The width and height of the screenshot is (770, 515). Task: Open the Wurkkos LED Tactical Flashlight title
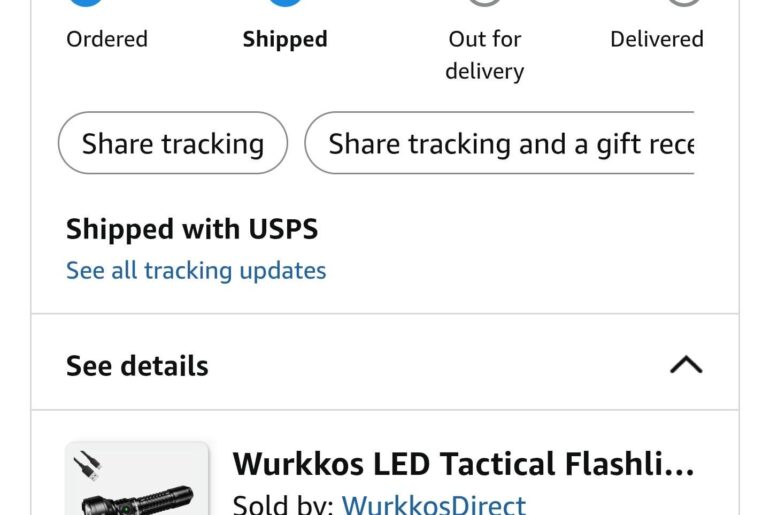click(x=463, y=464)
